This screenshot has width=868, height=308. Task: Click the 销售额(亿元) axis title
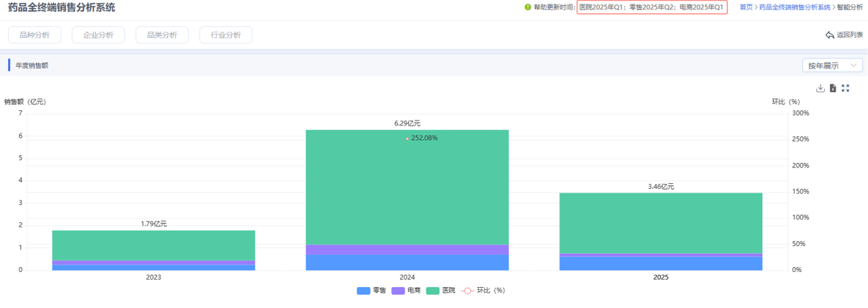(x=25, y=102)
